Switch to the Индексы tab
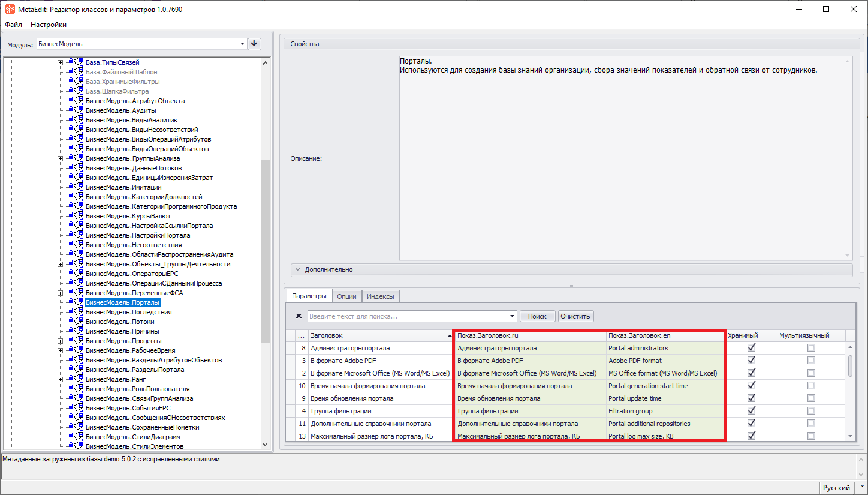 380,296
